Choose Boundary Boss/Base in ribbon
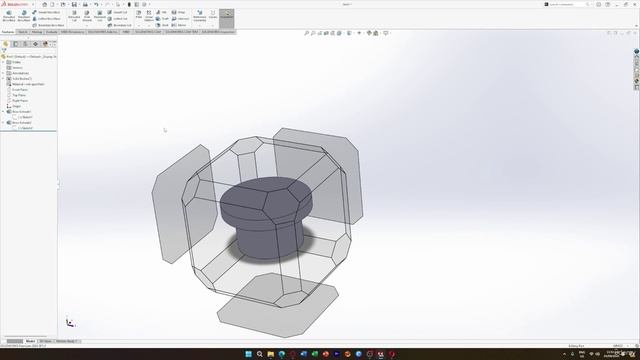The image size is (640, 360). click(48, 25)
